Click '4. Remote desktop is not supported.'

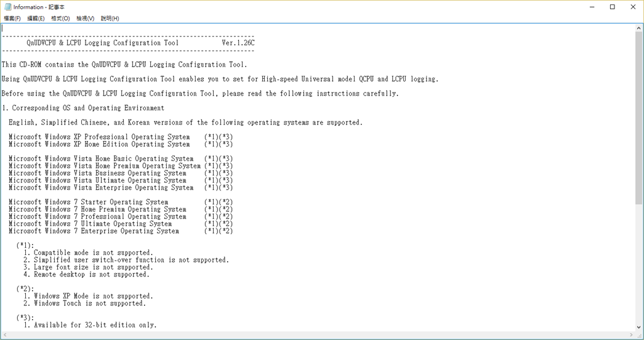click(87, 275)
